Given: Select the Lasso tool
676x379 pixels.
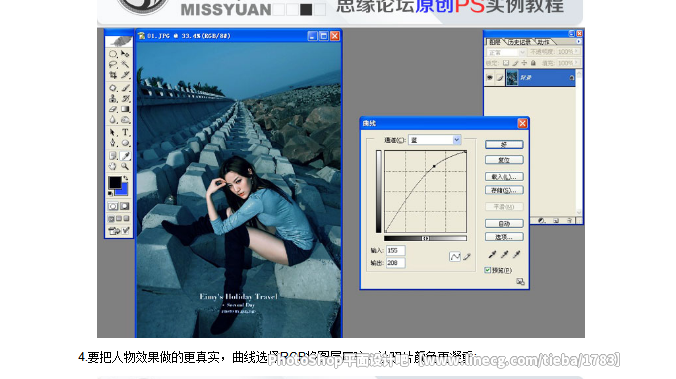Looking at the screenshot, I should click(113, 64).
